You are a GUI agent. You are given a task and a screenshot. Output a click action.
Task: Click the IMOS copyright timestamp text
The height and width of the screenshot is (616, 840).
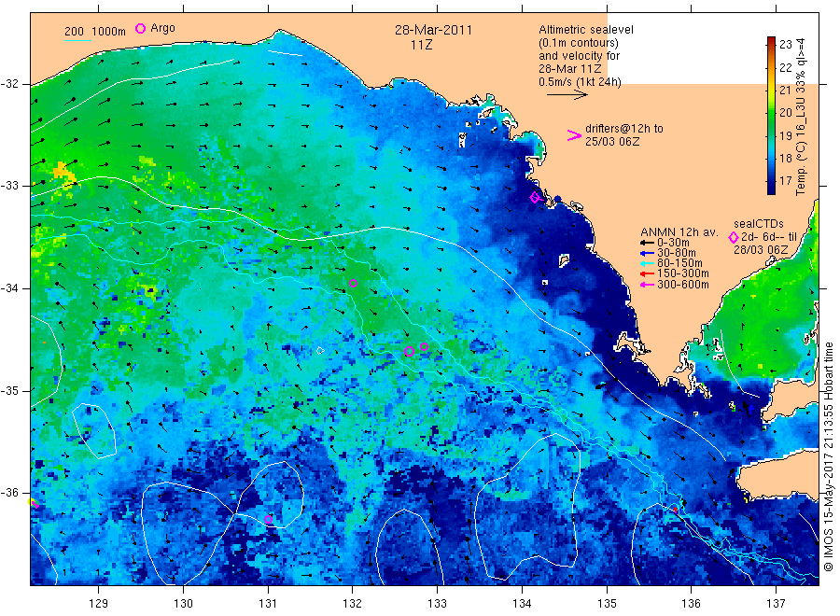[828, 456]
